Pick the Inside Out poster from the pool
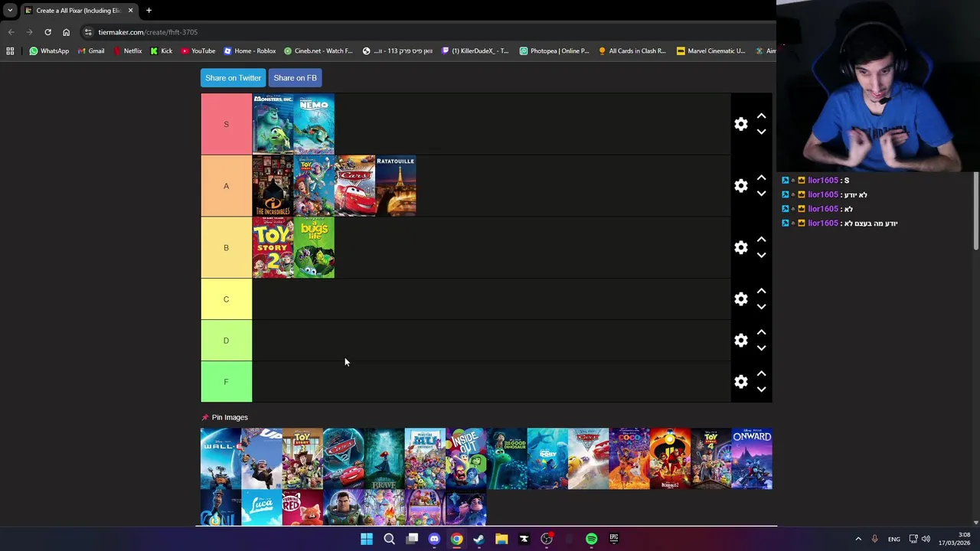 465,458
